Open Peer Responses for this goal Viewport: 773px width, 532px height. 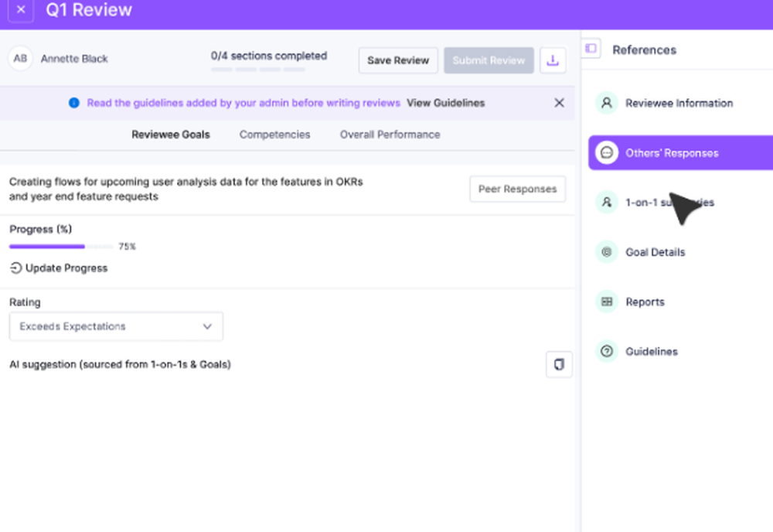pyautogui.click(x=517, y=189)
